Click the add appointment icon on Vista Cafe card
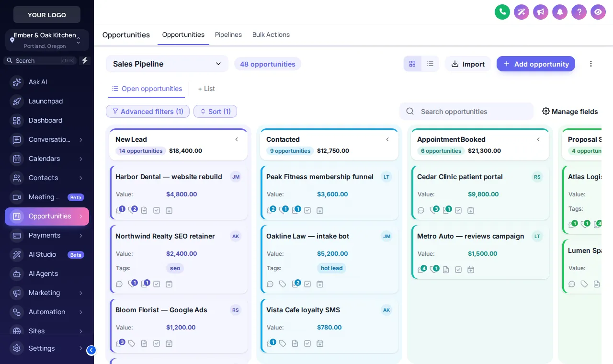 (x=320, y=343)
